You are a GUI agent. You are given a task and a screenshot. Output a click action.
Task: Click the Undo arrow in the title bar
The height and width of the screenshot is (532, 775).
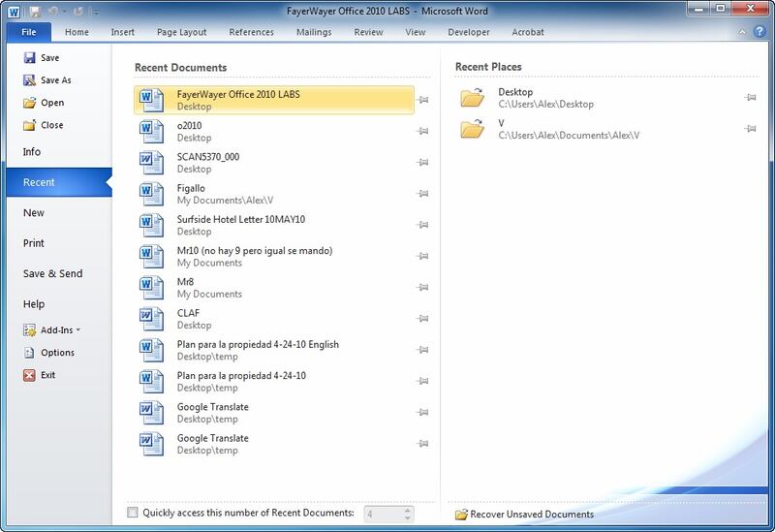point(55,12)
